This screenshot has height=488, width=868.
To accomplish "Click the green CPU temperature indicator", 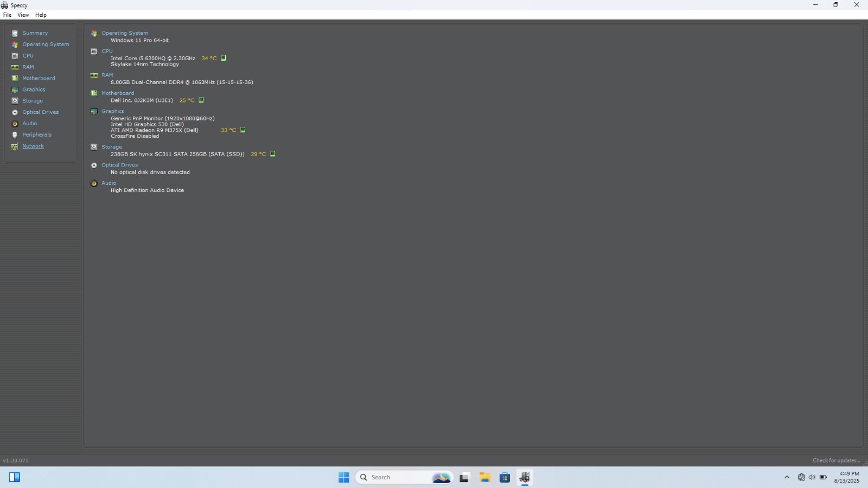I will click(x=223, y=58).
